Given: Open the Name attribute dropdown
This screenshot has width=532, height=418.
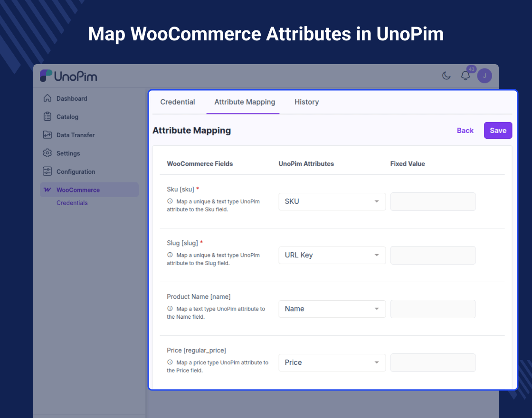Looking at the screenshot, I should (x=332, y=309).
